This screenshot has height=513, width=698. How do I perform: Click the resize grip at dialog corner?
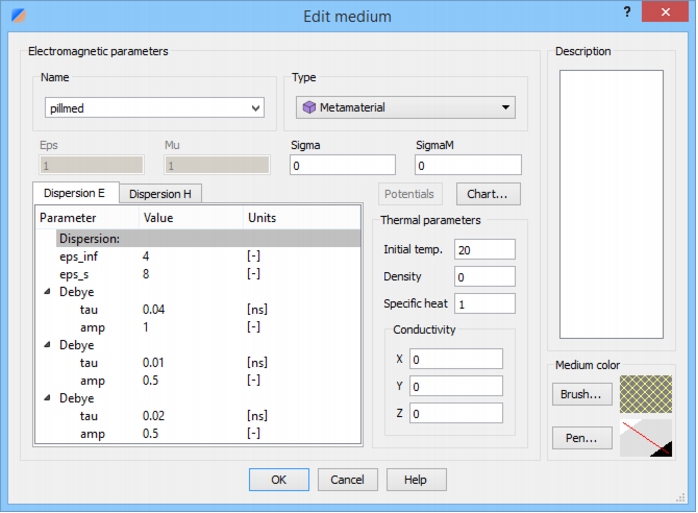(681, 498)
